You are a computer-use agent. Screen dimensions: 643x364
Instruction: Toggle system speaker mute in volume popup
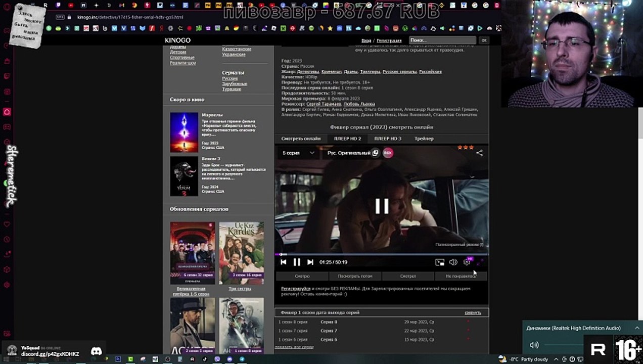point(534,345)
